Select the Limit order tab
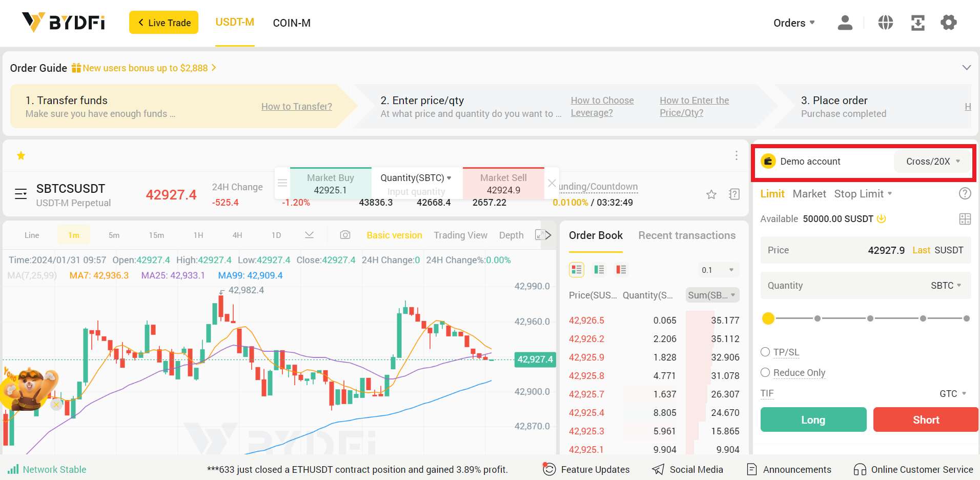The width and height of the screenshot is (980, 480). click(x=772, y=193)
